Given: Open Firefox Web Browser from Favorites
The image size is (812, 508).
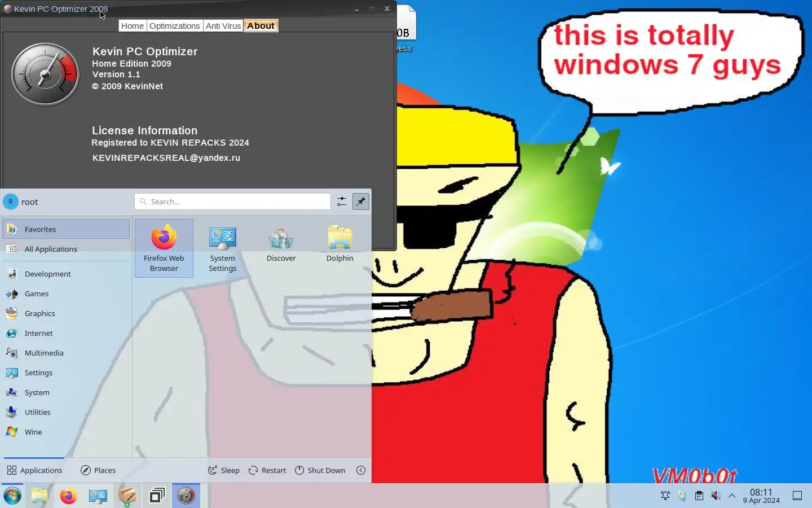Looking at the screenshot, I should pyautogui.click(x=164, y=248).
